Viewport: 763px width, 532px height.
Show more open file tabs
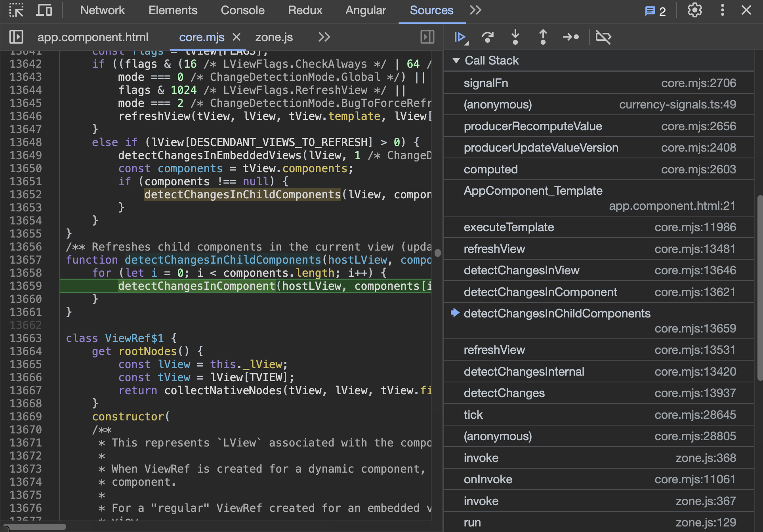coord(324,37)
